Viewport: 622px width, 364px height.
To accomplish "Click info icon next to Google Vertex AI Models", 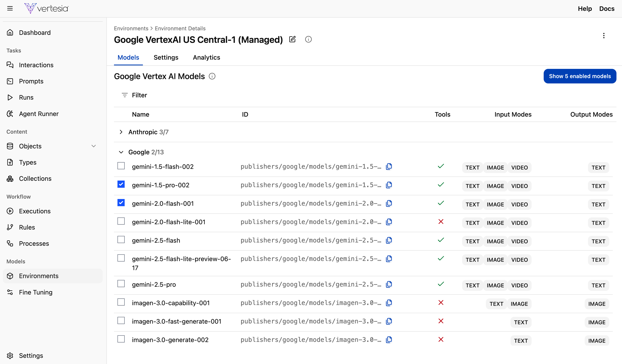I will pos(212,76).
